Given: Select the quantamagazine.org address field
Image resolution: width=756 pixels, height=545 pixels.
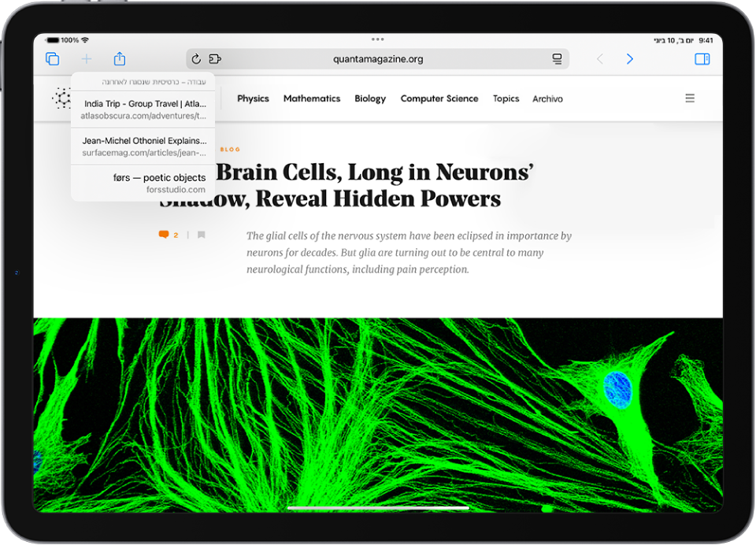Looking at the screenshot, I should point(377,59).
